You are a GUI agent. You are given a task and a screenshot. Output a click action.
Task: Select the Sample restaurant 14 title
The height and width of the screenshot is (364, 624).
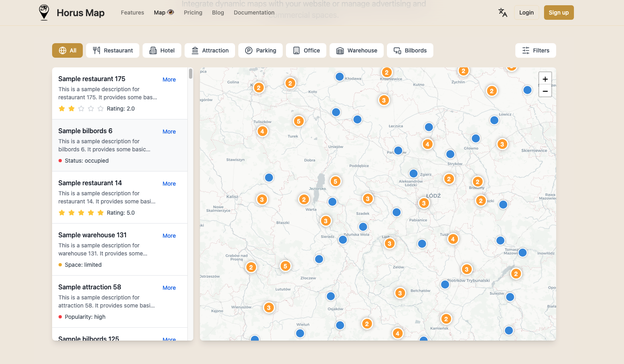[90, 183]
